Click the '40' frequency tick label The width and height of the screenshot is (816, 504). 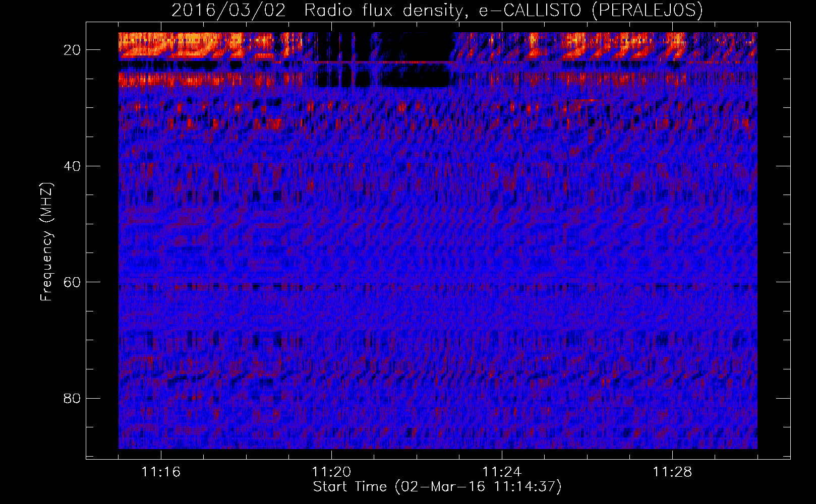[73, 166]
